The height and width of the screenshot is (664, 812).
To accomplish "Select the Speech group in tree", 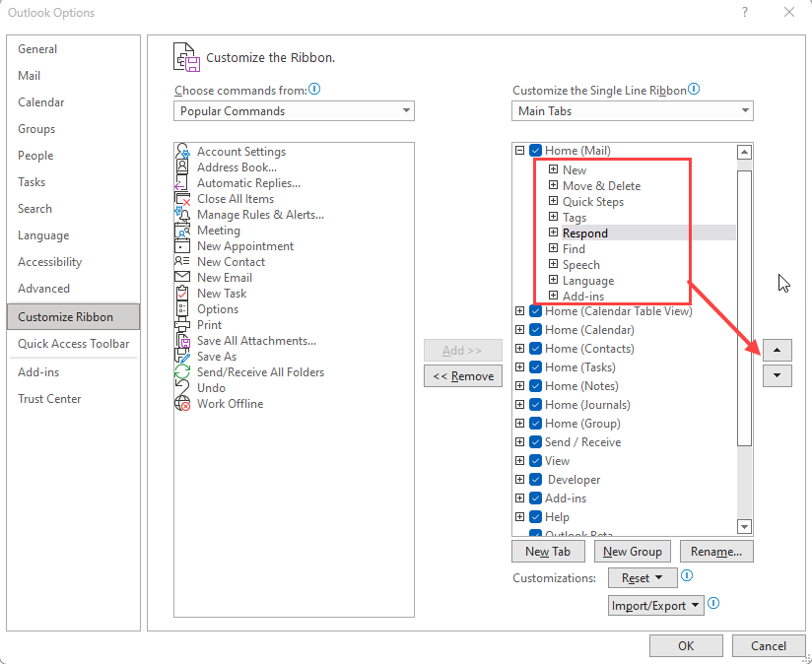I will pos(581,265).
